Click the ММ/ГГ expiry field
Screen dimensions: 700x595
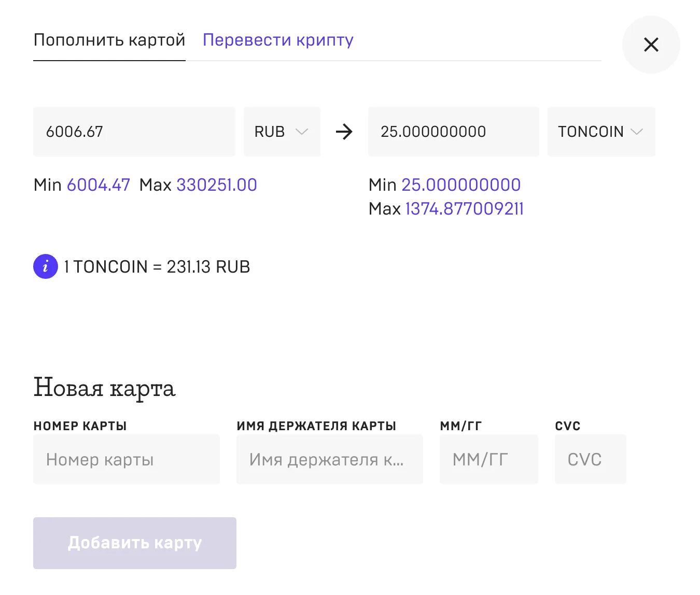(488, 460)
